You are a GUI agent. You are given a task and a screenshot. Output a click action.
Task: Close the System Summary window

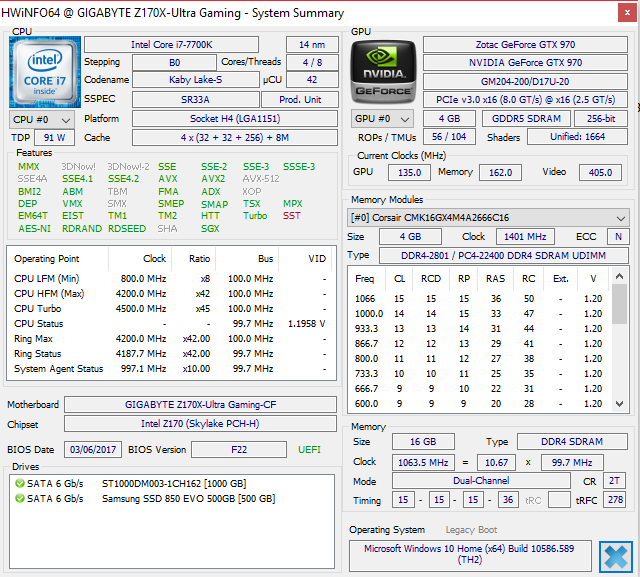tap(627, 13)
